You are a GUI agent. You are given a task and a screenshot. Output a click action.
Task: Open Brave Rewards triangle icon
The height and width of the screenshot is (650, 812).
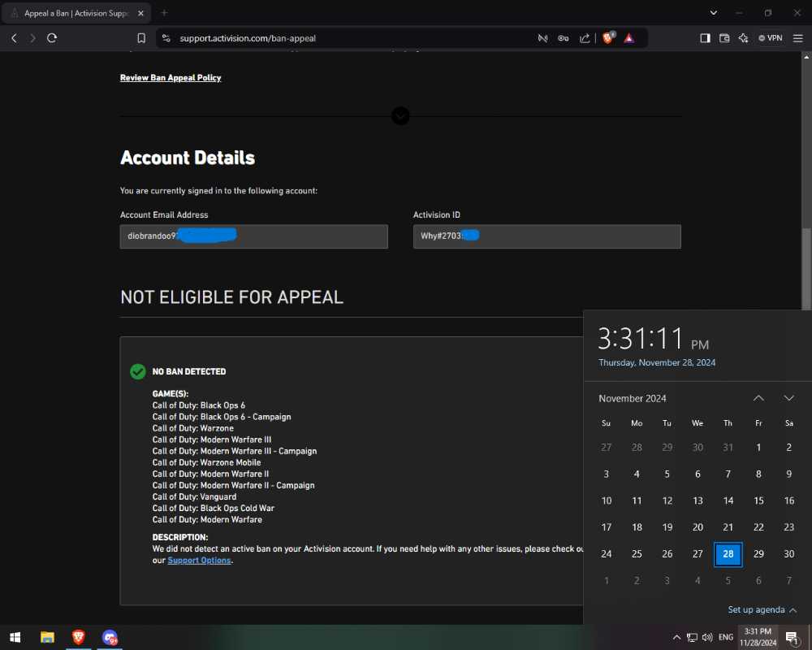pos(629,38)
